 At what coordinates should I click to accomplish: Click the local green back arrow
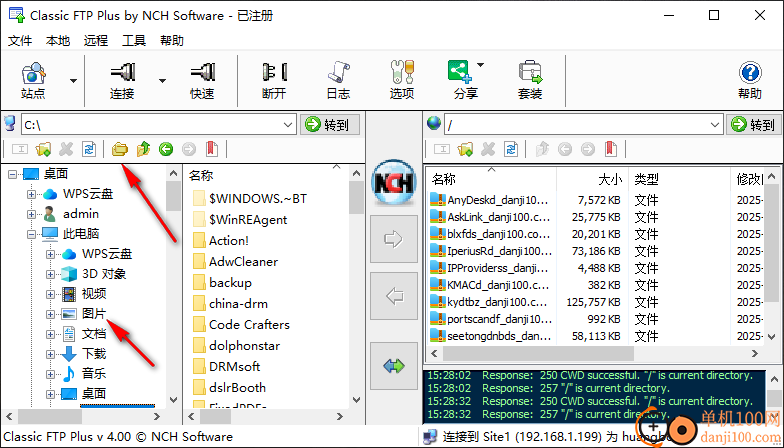tap(166, 149)
